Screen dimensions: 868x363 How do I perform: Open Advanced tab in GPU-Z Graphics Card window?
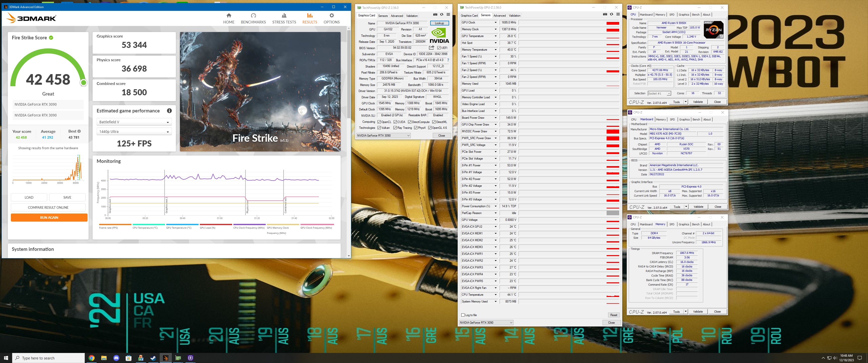tap(397, 16)
